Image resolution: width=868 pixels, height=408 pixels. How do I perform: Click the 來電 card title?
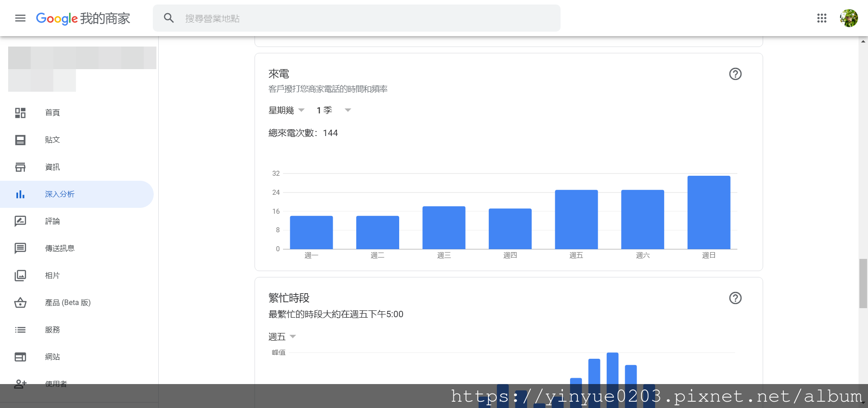click(278, 74)
